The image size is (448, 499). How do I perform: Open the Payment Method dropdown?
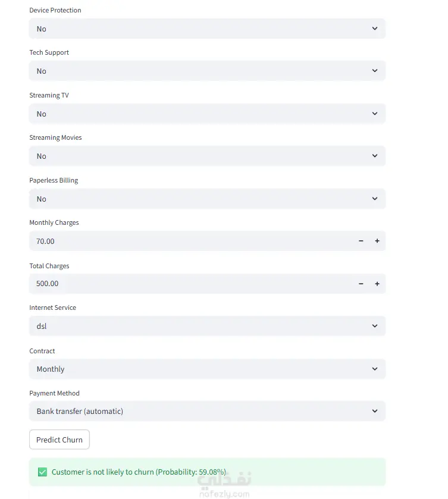pos(207,411)
